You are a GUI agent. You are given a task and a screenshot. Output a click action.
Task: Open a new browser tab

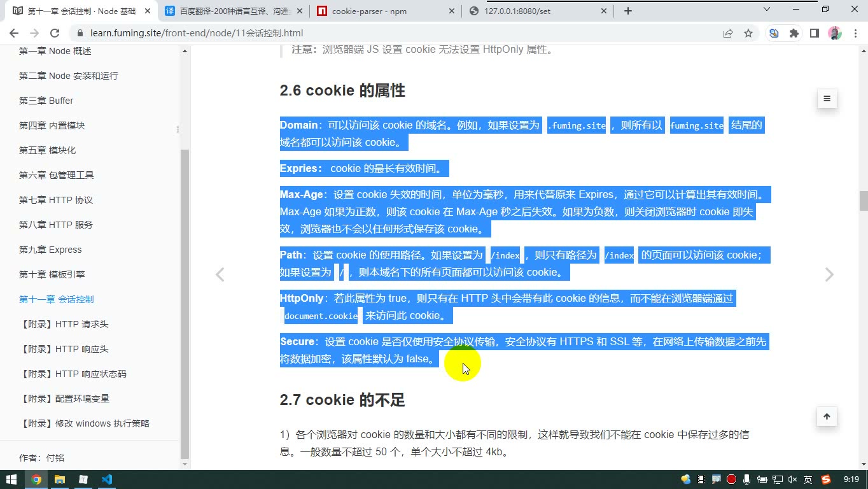628,11
